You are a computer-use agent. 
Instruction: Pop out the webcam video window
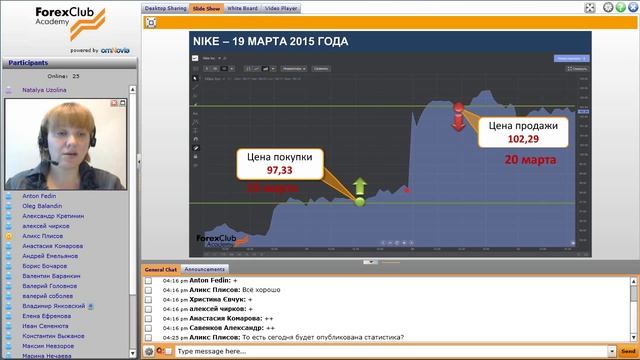[122, 103]
